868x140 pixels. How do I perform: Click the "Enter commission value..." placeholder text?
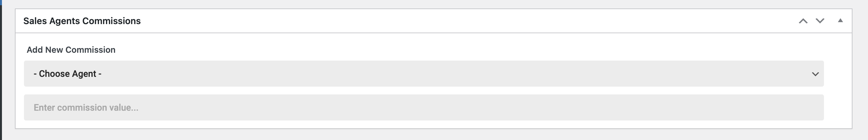tap(86, 107)
